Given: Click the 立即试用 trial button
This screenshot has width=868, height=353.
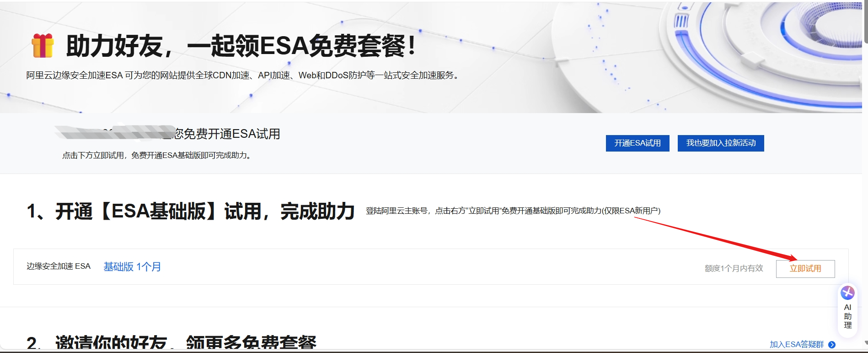Looking at the screenshot, I should pyautogui.click(x=805, y=269).
